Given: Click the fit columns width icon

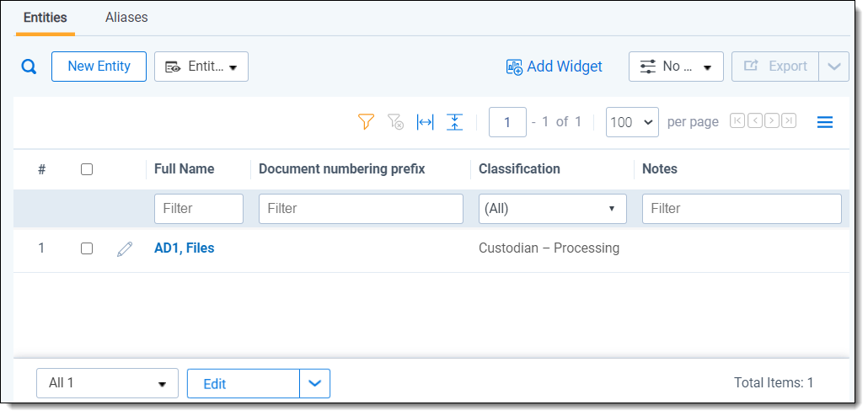Looking at the screenshot, I should pyautogui.click(x=426, y=122).
